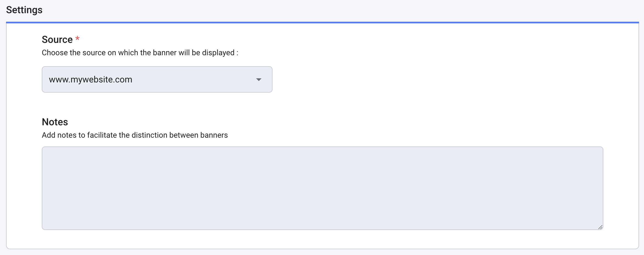This screenshot has height=255, width=644.
Task: Click the Notes field label
Action: pos(55,122)
